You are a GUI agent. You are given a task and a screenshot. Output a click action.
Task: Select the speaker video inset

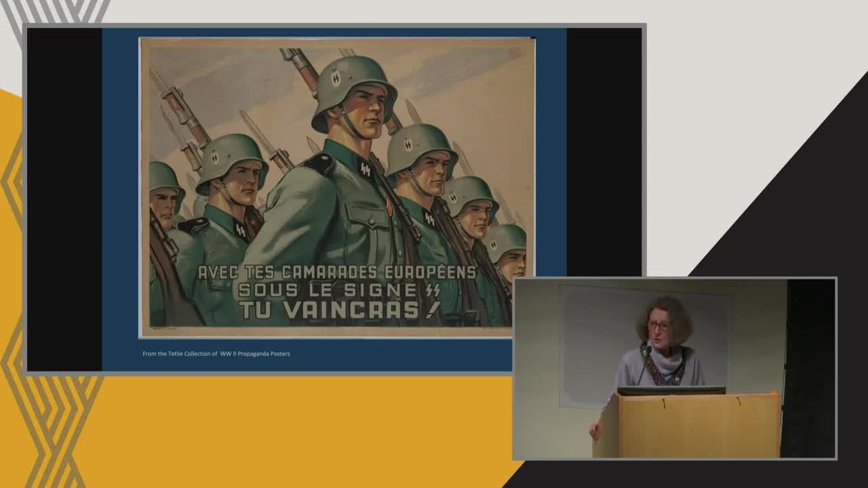[675, 368]
